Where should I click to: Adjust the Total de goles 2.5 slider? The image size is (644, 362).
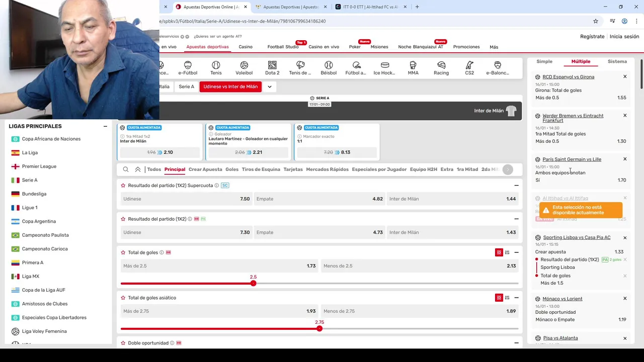(254, 284)
